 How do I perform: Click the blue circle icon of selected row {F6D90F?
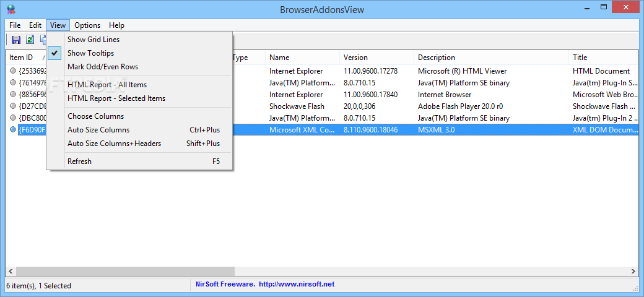[13, 130]
